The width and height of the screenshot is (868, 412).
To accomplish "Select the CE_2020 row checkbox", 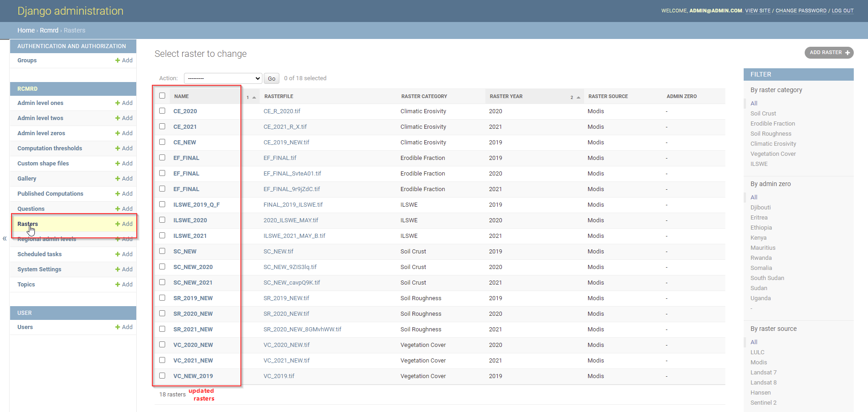I will 162,111.
